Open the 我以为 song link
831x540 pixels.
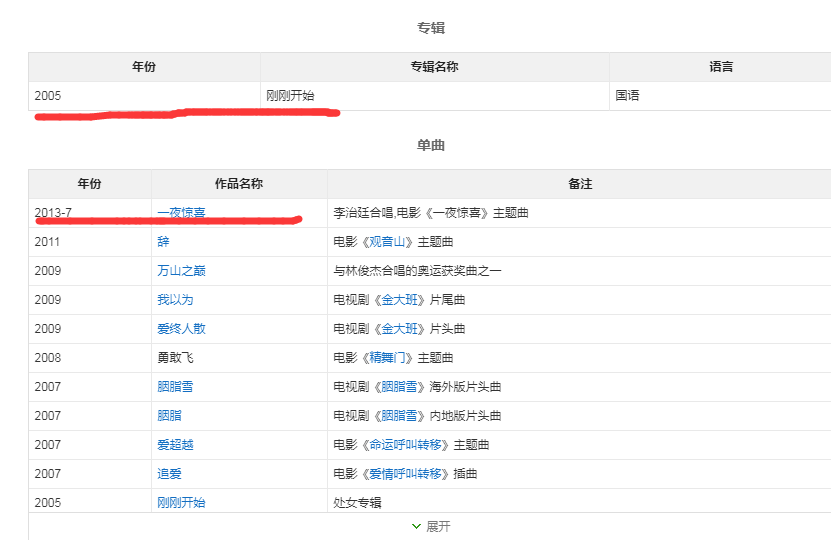click(x=175, y=299)
